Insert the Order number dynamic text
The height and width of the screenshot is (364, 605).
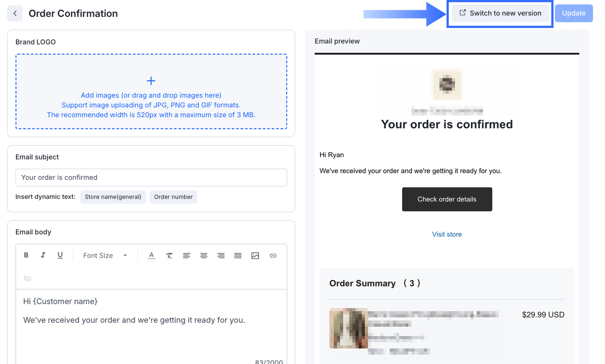pos(173,197)
